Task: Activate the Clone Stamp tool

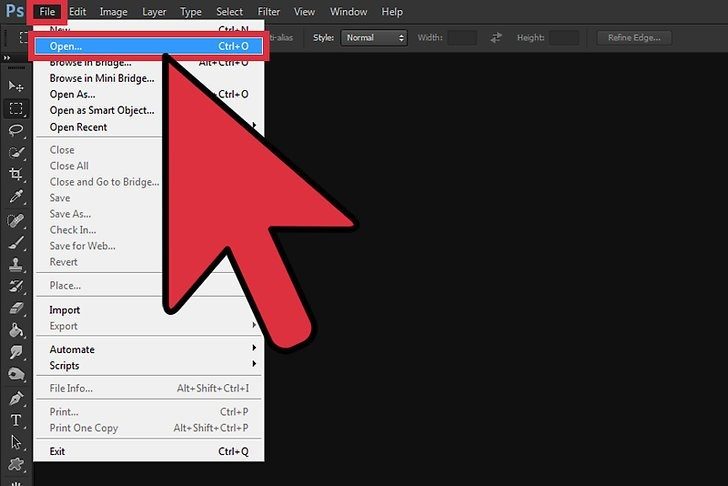Action: (16, 264)
